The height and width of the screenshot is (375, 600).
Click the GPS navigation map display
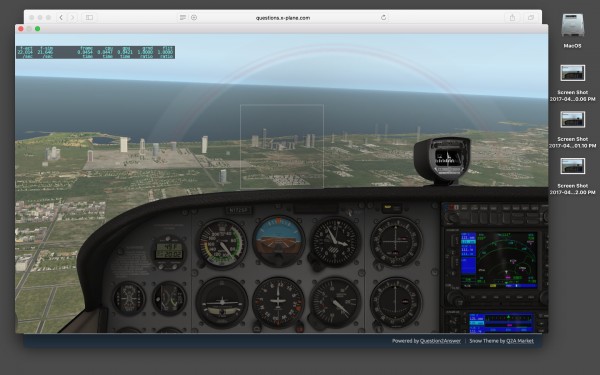pyautogui.click(x=499, y=259)
